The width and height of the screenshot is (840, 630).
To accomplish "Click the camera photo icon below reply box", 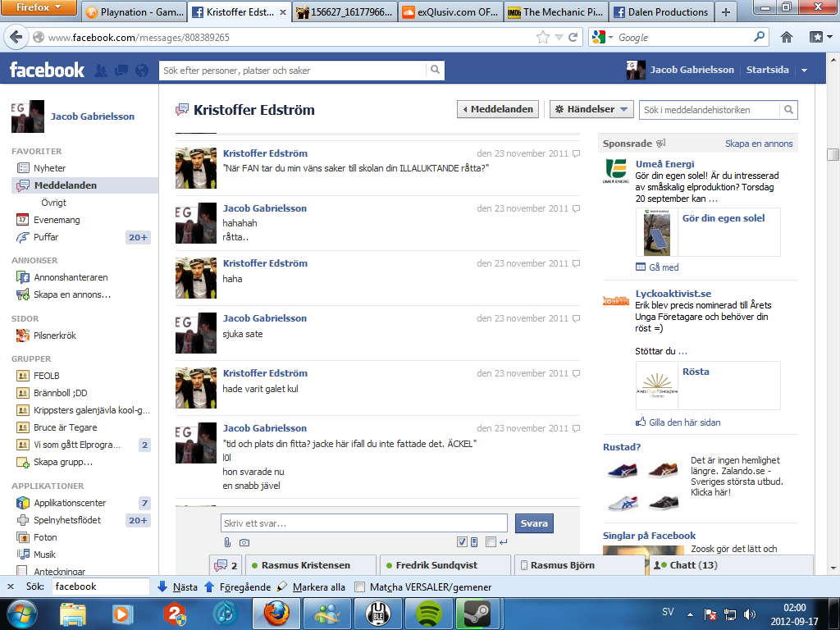I will coord(244,542).
